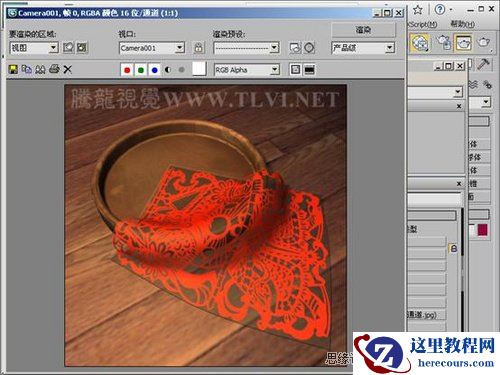The width and height of the screenshot is (500, 375).
Task: Click the Rendered Frame Window teapot icon
Action: tap(464, 42)
